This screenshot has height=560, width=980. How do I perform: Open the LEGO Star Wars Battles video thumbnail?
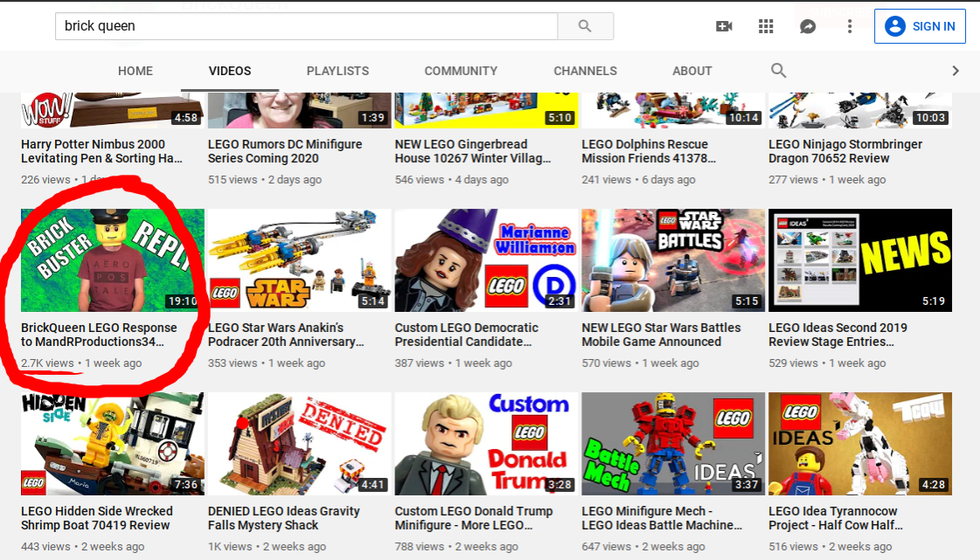pyautogui.click(x=673, y=260)
